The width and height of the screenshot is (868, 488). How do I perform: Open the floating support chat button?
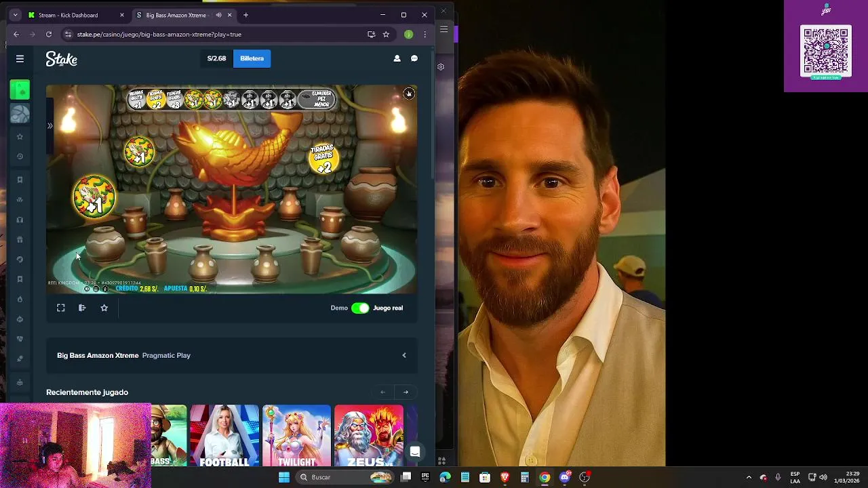tap(415, 451)
